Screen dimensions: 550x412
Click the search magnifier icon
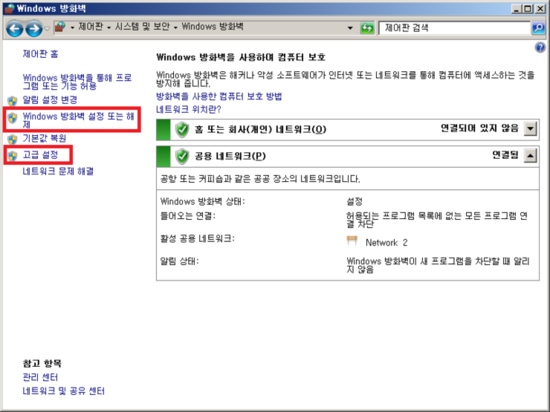[538, 28]
